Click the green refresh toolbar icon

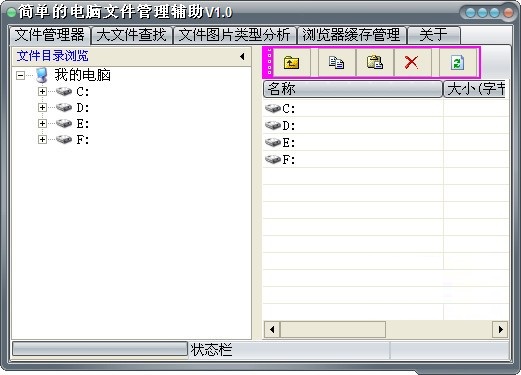click(457, 62)
